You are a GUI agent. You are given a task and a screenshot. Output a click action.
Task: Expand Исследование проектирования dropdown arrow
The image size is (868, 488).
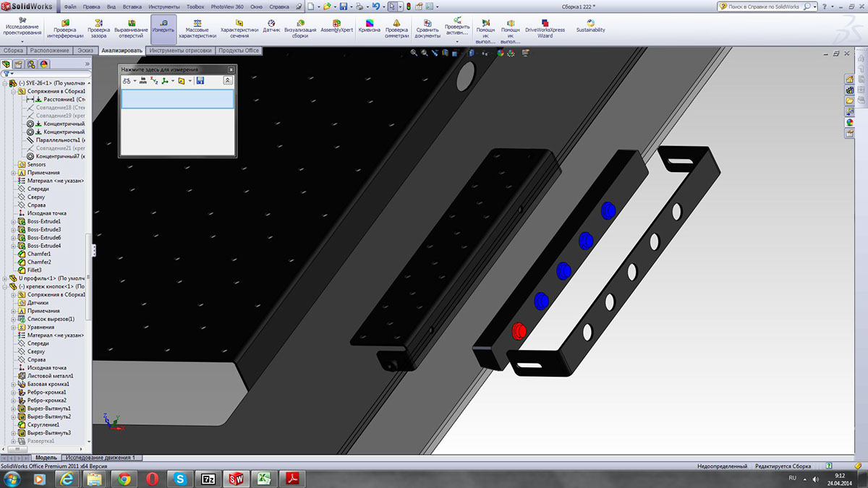pos(22,41)
